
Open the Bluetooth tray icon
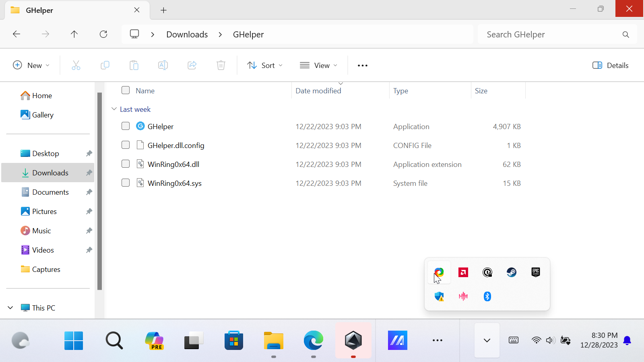coord(487,296)
